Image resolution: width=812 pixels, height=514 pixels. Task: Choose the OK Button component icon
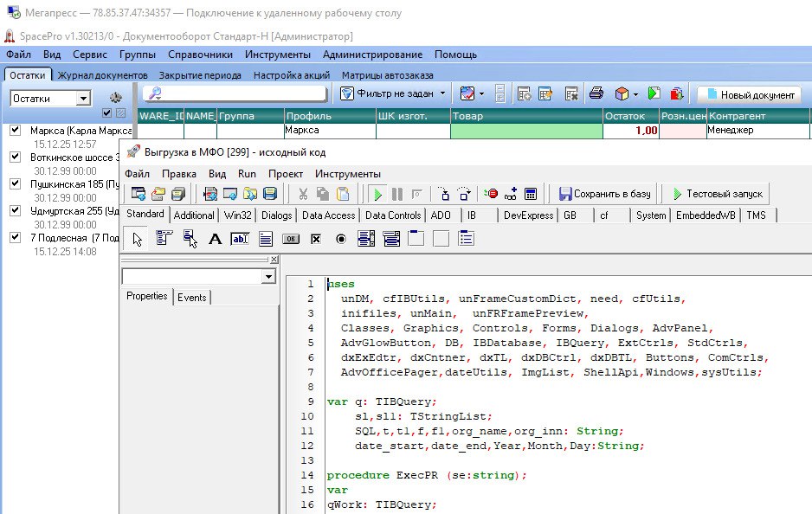click(291, 239)
